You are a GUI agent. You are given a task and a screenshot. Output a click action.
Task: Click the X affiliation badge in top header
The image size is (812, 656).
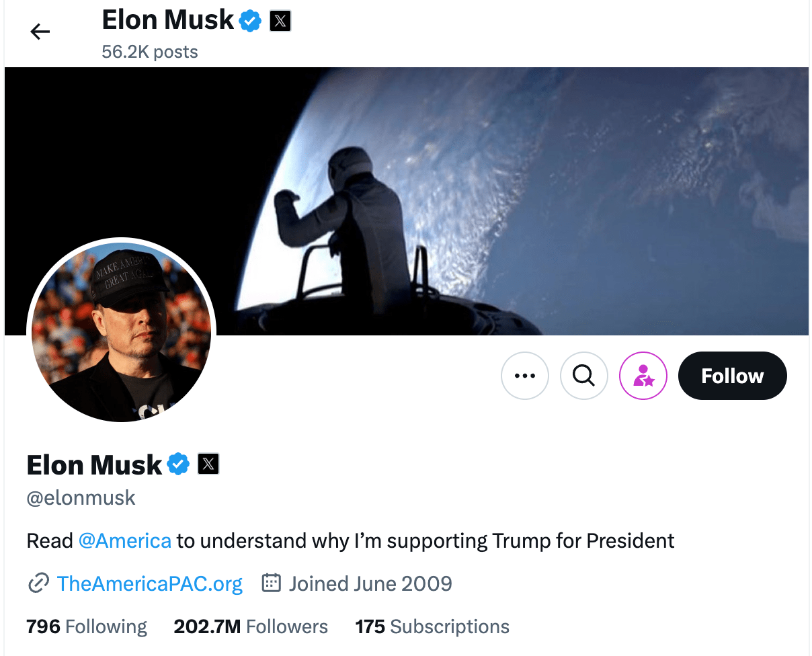pyautogui.click(x=280, y=22)
